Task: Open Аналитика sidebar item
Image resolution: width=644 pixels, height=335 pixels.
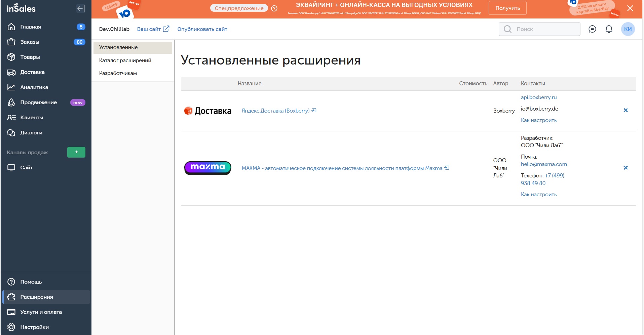Action: point(34,87)
